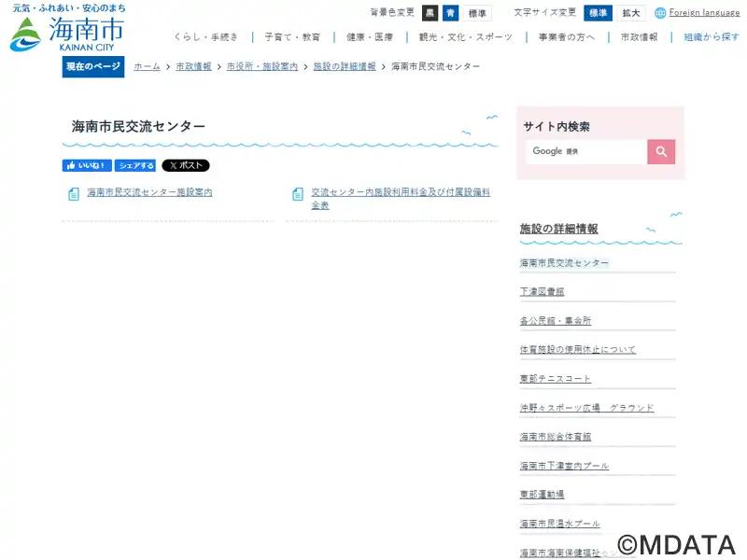
Task: Open 交流センター内施設利用料金及び付属設備料金表 link
Action: click(401, 198)
